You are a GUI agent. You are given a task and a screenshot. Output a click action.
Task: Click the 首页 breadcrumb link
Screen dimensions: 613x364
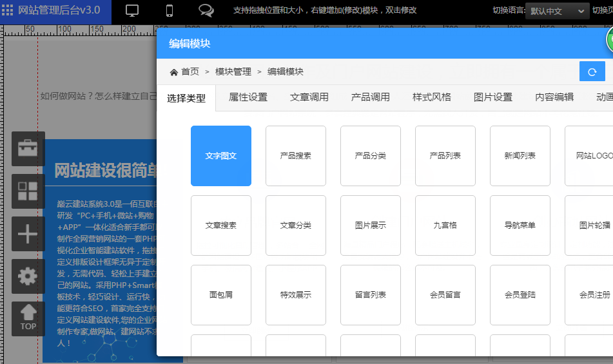pos(190,72)
